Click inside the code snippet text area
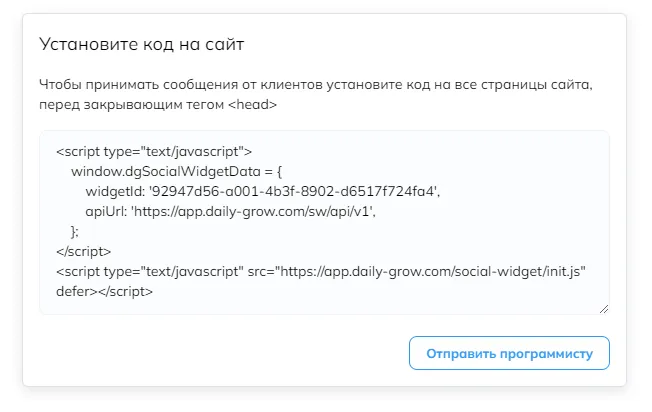Screen dimensions: 652x412 tap(324, 222)
